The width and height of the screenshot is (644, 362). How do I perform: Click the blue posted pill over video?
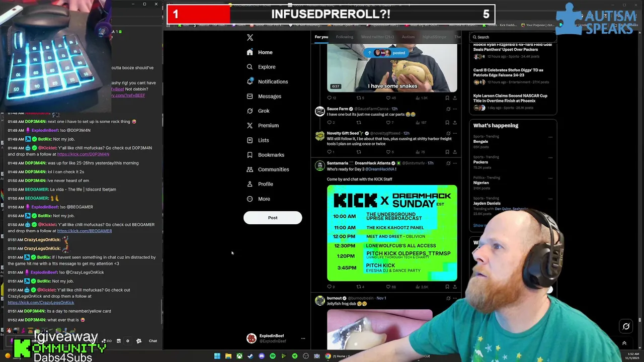click(x=387, y=53)
